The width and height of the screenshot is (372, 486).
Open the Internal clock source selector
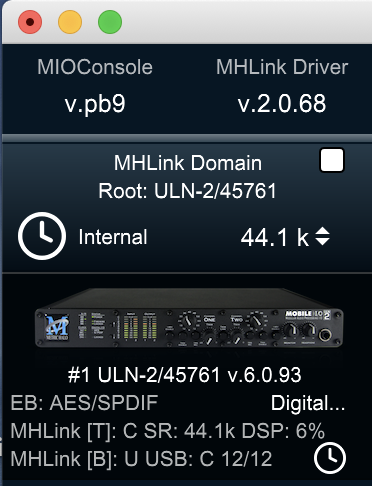(x=113, y=237)
